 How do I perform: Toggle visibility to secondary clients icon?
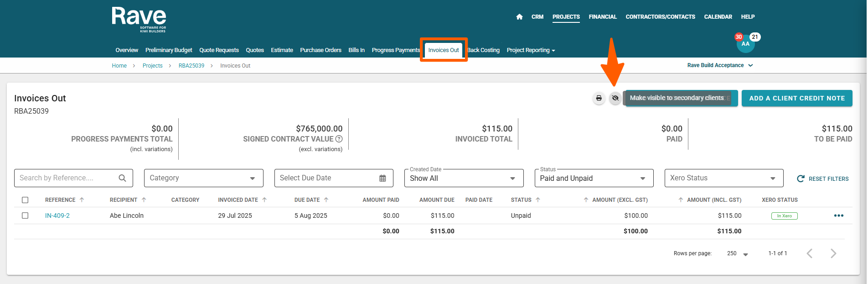(x=615, y=98)
